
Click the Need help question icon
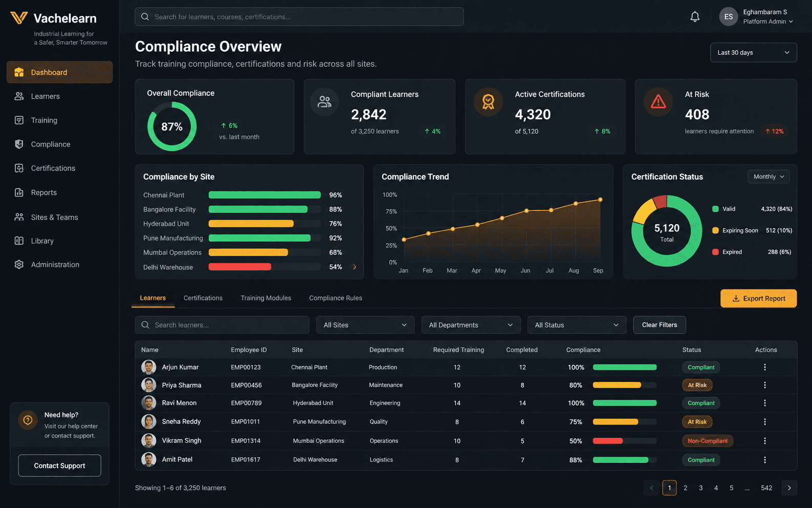(28, 420)
